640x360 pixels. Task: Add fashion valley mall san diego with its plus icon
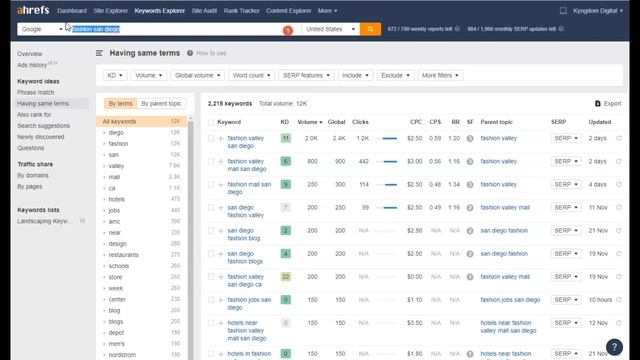point(221,162)
